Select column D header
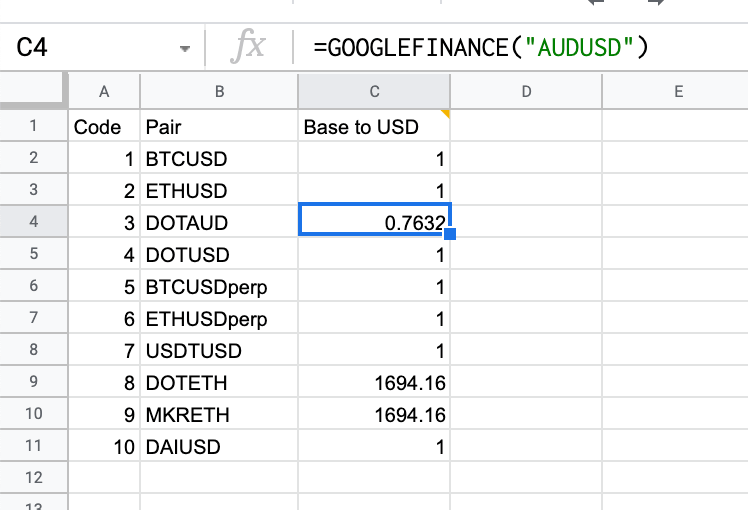This screenshot has width=748, height=510. coord(525,92)
